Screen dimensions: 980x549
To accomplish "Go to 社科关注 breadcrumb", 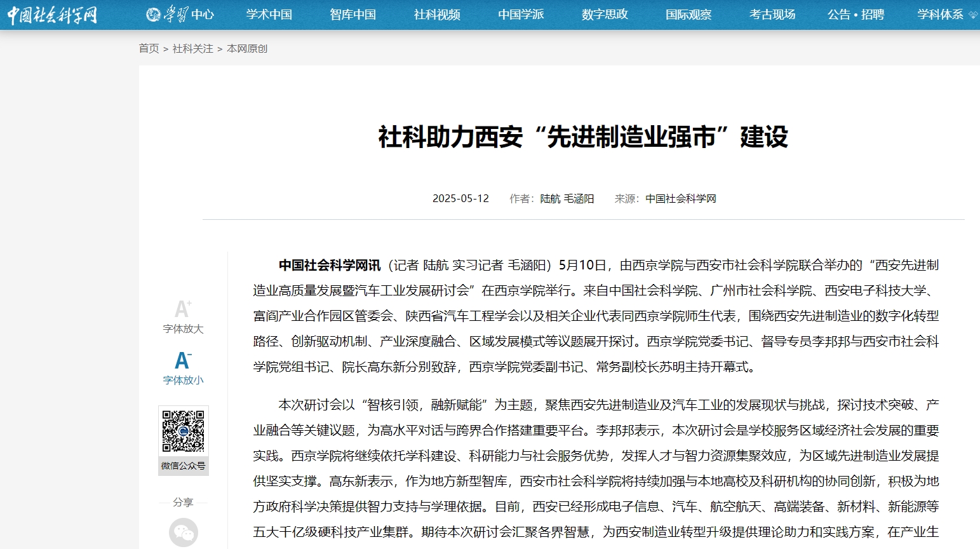I will pyautogui.click(x=193, y=48).
